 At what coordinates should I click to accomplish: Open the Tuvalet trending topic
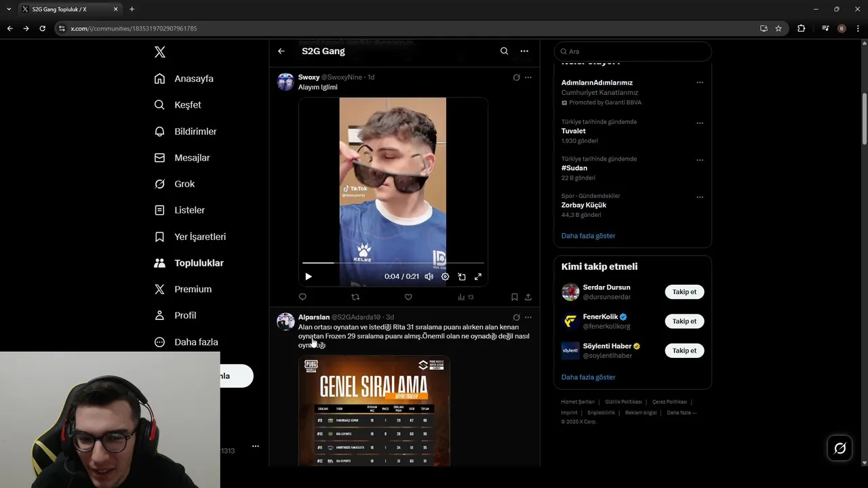click(573, 131)
